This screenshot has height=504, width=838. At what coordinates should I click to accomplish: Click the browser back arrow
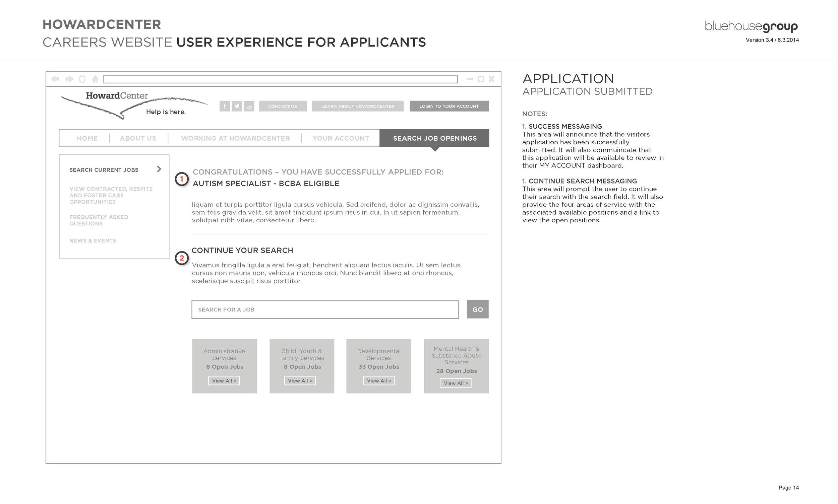pos(55,79)
